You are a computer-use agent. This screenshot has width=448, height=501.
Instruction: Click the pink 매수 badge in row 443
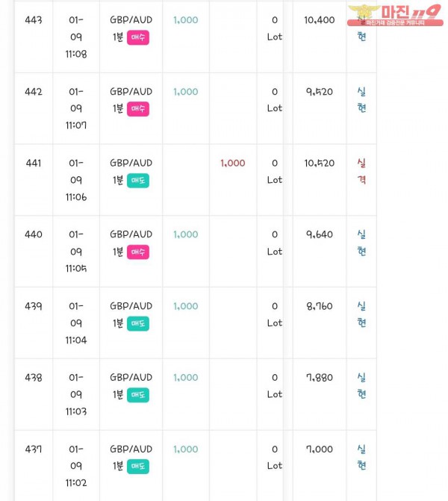138,37
